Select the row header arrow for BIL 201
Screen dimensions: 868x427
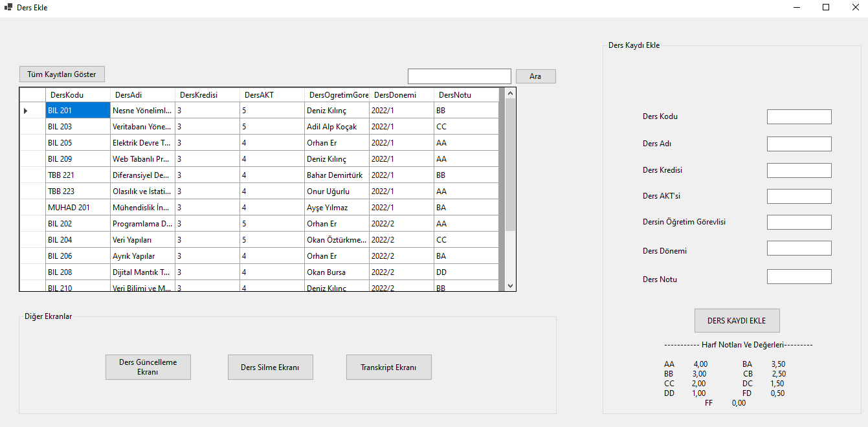(32, 111)
